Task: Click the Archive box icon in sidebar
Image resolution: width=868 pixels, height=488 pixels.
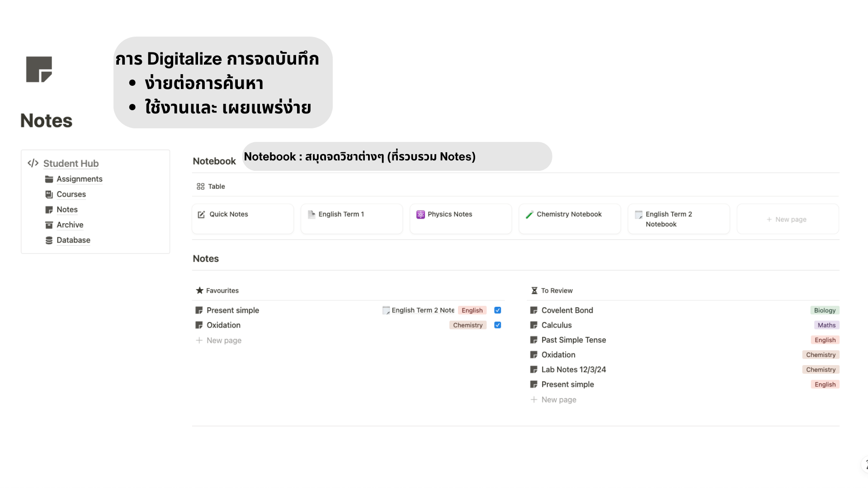Action: (x=49, y=225)
